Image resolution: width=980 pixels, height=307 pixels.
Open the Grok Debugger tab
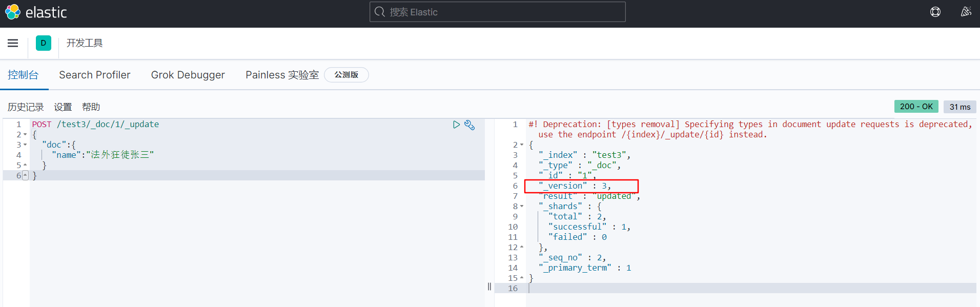(188, 75)
